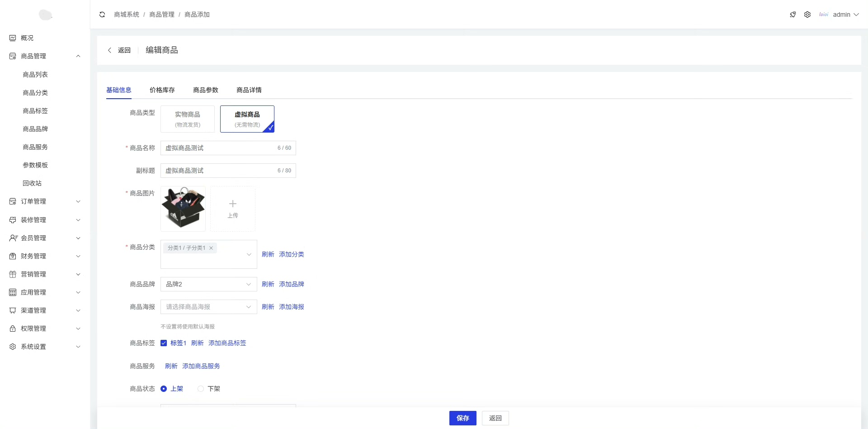
Task: Select the 上架 radio button
Action: point(164,389)
